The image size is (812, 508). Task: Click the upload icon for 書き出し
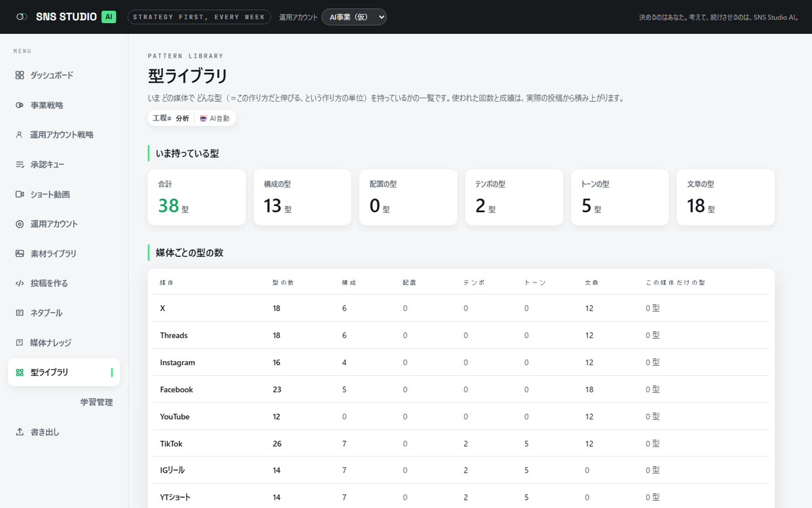tap(20, 432)
